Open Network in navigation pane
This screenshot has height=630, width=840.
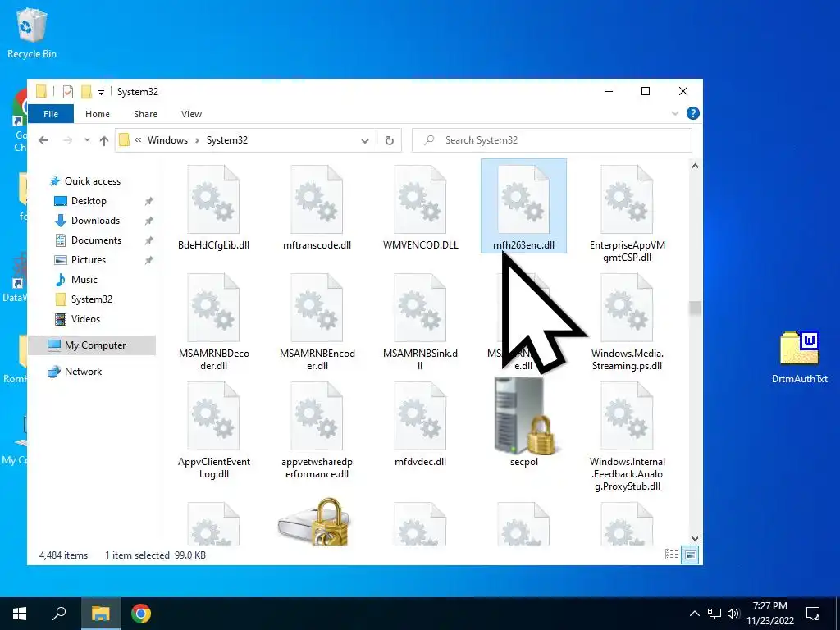tap(83, 372)
